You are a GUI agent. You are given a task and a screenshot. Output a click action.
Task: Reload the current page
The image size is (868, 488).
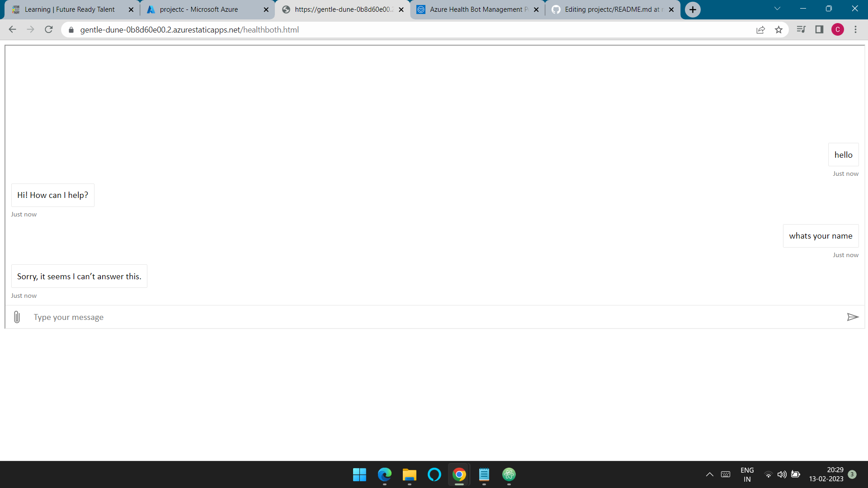click(x=49, y=30)
